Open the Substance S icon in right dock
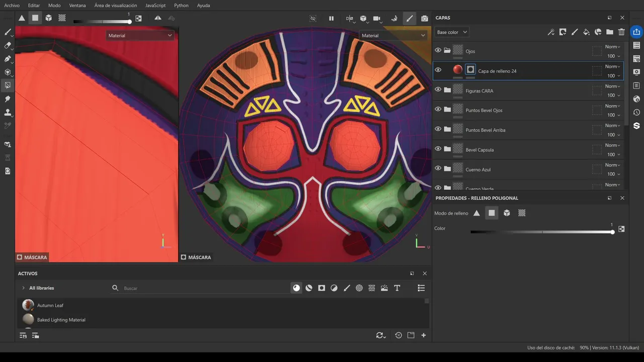644x362 pixels. [636, 126]
